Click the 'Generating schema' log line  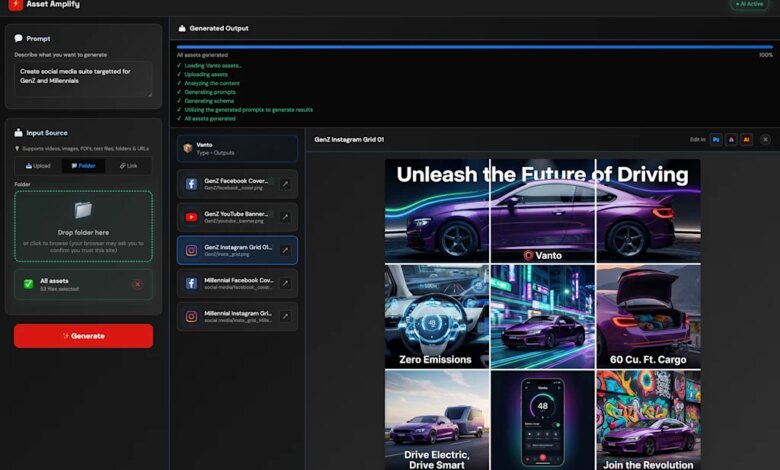pos(209,101)
